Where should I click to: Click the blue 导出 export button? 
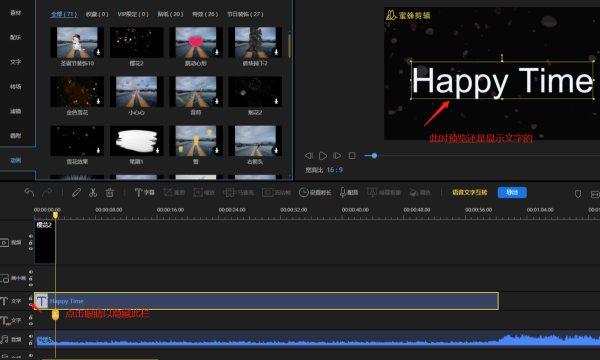pos(512,192)
